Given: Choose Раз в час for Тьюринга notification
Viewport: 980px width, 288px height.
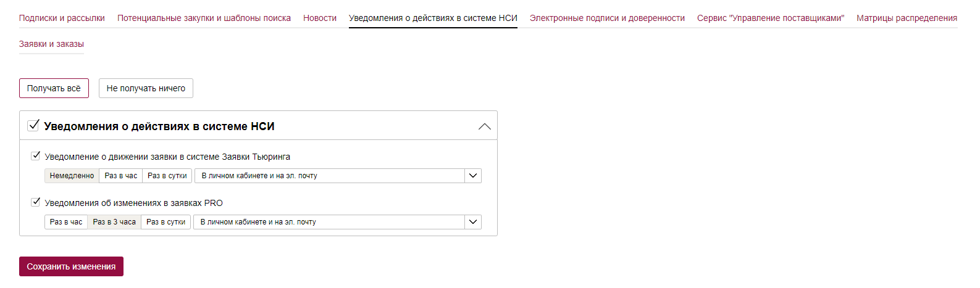Looking at the screenshot, I should 121,176.
